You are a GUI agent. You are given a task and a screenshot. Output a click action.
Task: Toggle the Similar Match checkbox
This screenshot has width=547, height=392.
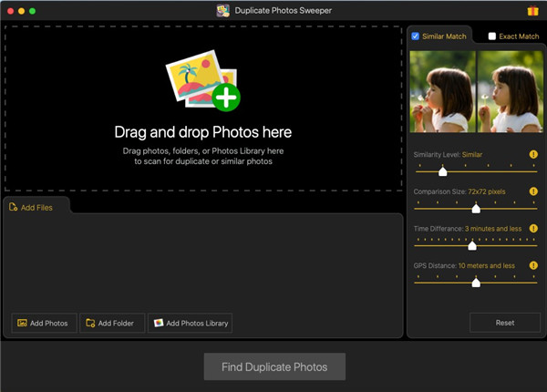(x=416, y=36)
